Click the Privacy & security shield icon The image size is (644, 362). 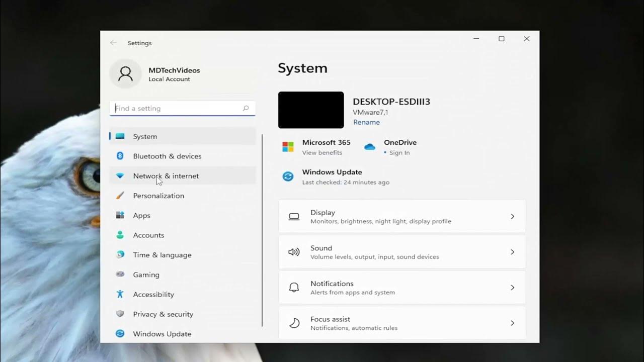[120, 314]
